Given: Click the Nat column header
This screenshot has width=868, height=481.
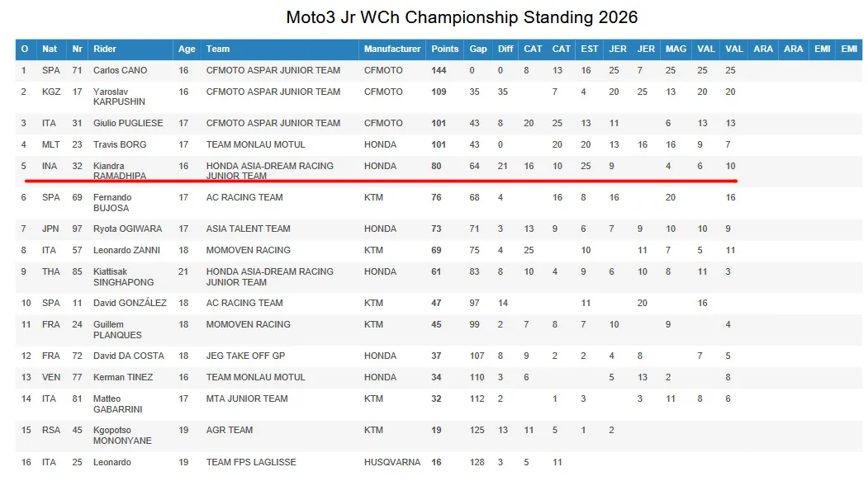Looking at the screenshot, I should (50, 50).
